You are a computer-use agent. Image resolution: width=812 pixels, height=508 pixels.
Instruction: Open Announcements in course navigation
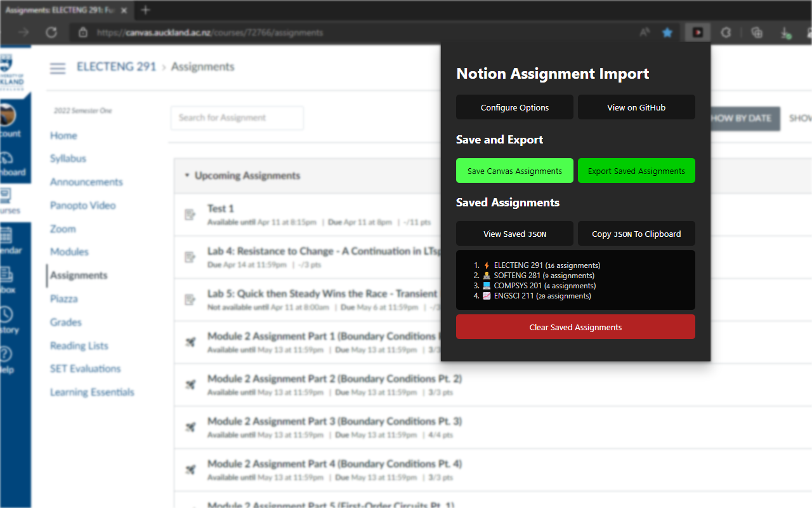86,182
